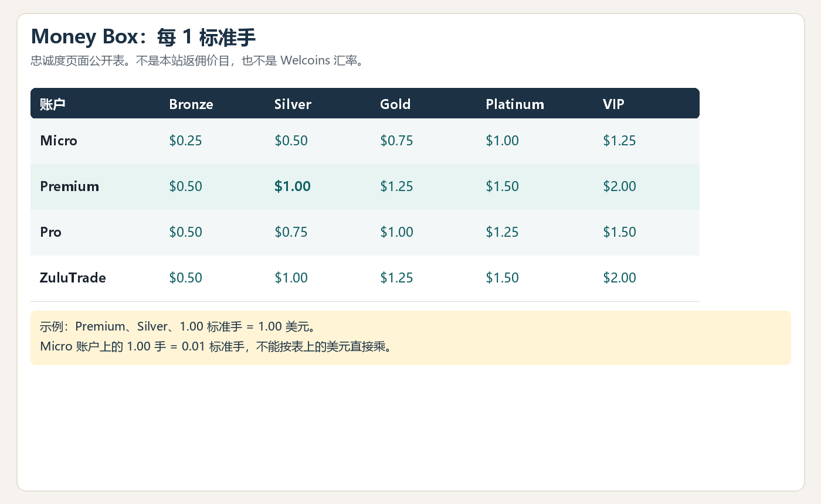Click ZuluTrade's VIP value $2.00
This screenshot has width=821, height=504.
click(619, 278)
